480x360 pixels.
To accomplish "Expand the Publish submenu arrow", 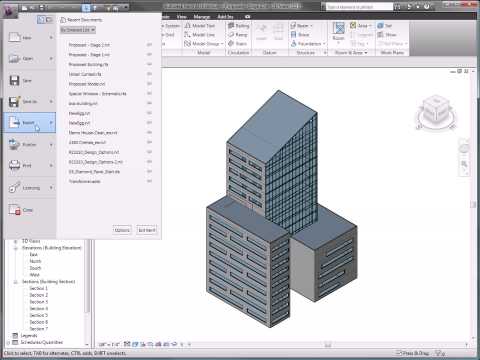I will pos(51,145).
